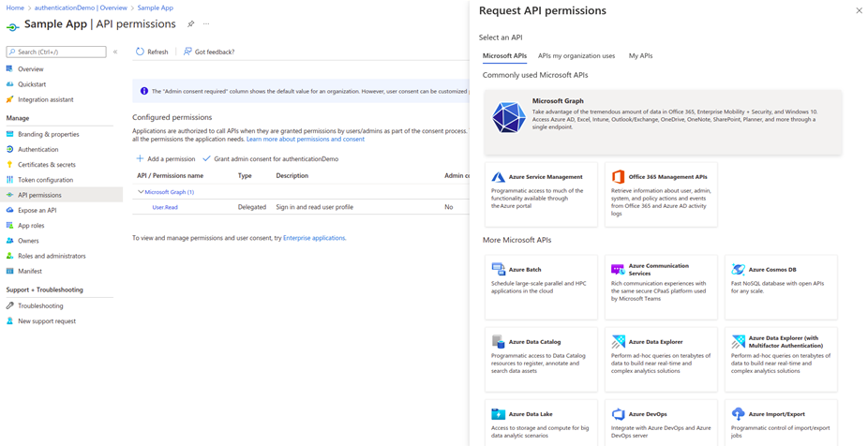Click the Azure Communication Services icon
Viewport: 868px width, 446px height.
[618, 270]
